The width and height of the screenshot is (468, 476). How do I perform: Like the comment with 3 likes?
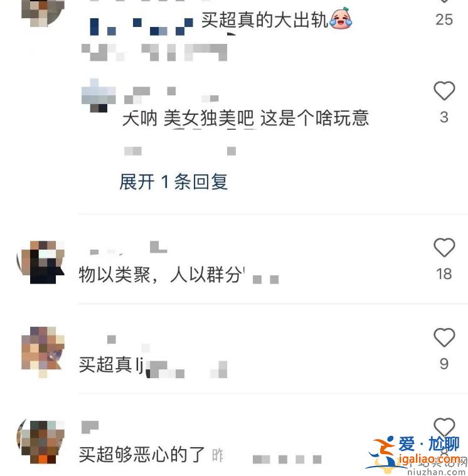[x=444, y=90]
